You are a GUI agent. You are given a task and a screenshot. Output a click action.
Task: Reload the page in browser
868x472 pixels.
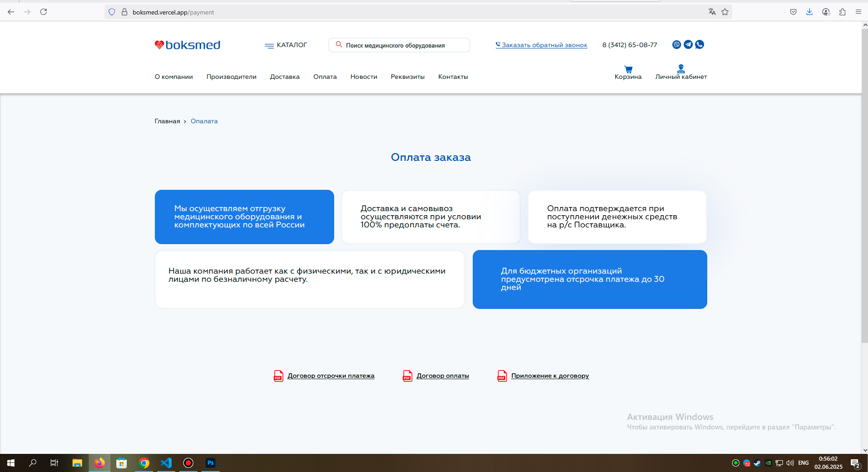[43, 12]
